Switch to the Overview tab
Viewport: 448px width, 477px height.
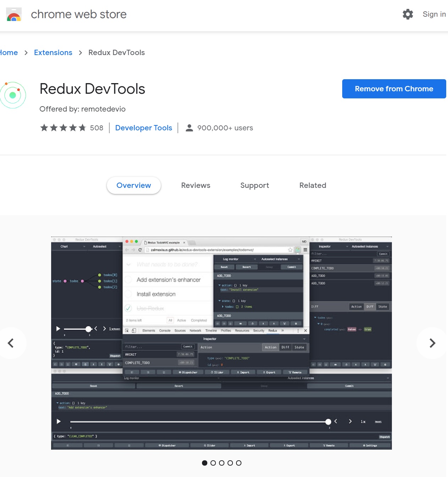click(133, 185)
